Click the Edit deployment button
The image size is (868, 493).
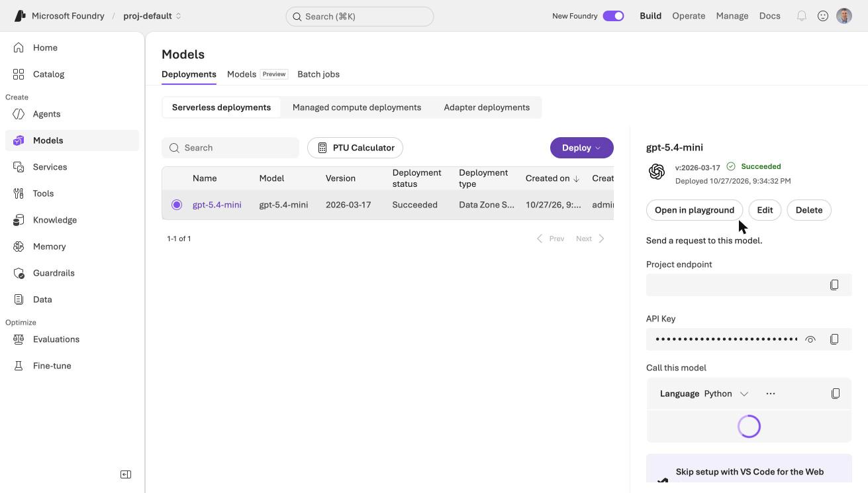click(x=765, y=210)
